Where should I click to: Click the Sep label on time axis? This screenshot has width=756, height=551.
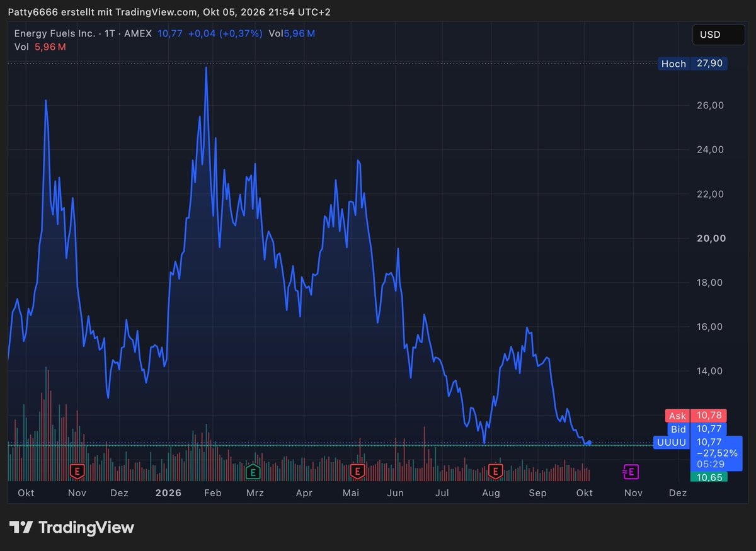(538, 493)
